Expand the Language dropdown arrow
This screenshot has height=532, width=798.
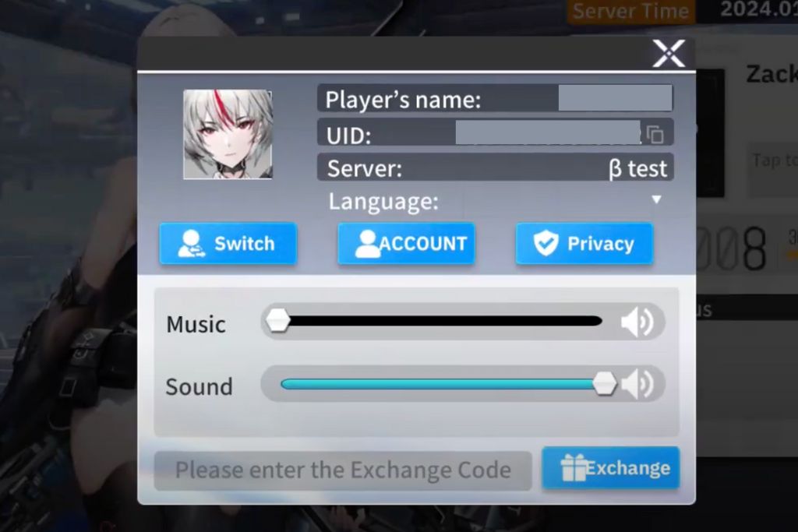click(x=656, y=199)
